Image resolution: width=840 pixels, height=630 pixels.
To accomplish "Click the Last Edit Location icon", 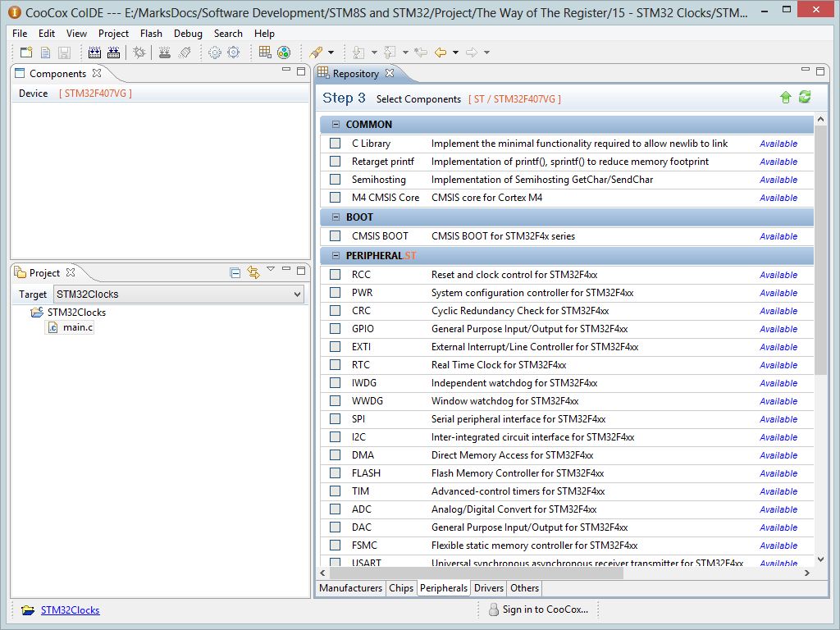I will 421,52.
